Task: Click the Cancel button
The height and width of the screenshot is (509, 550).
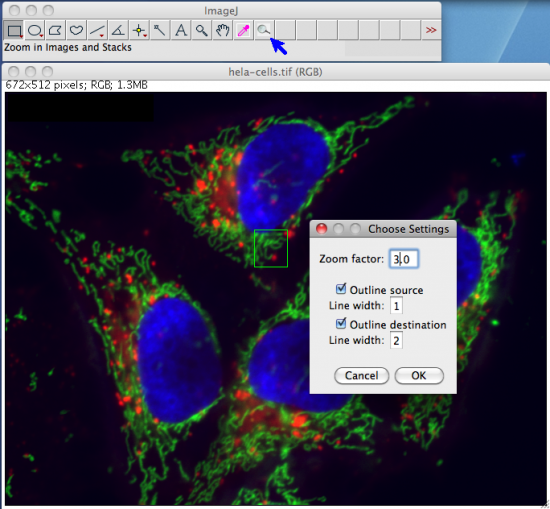Action: click(x=362, y=376)
